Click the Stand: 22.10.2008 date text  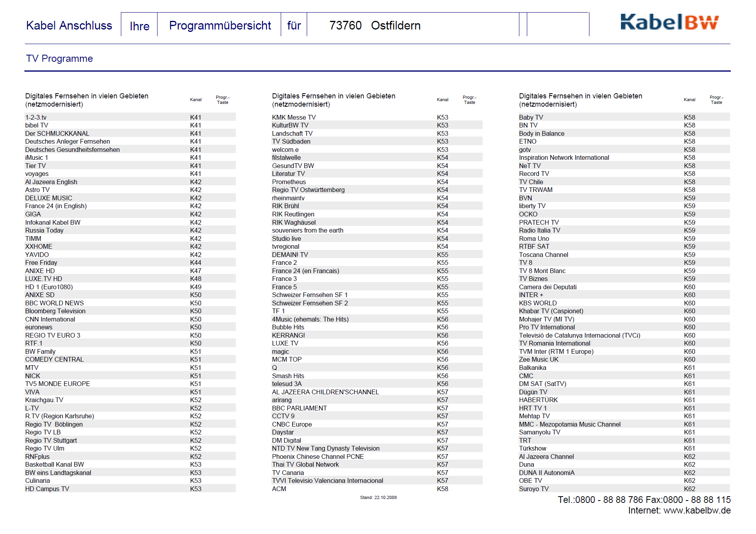click(378, 497)
